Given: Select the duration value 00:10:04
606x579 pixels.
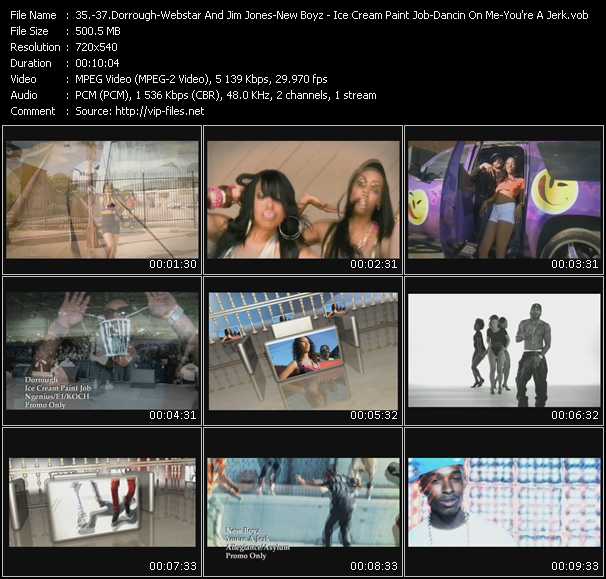Looking at the screenshot, I should (x=97, y=63).
